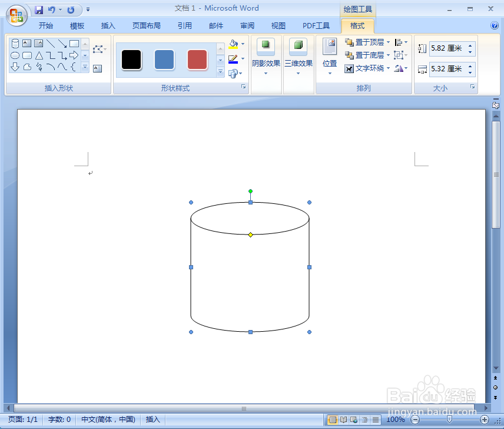Switch to the 开始 tab
This screenshot has width=504, height=429.
pyautogui.click(x=46, y=26)
